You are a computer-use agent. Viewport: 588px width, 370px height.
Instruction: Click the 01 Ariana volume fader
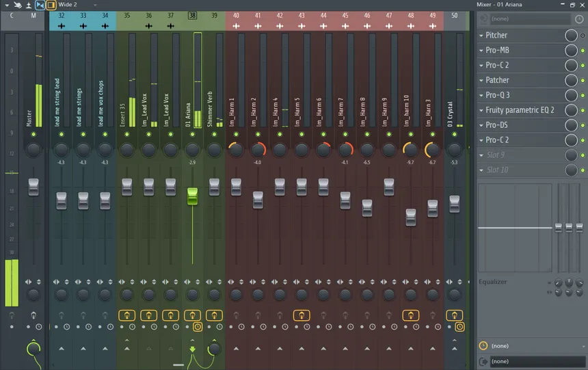click(x=192, y=196)
